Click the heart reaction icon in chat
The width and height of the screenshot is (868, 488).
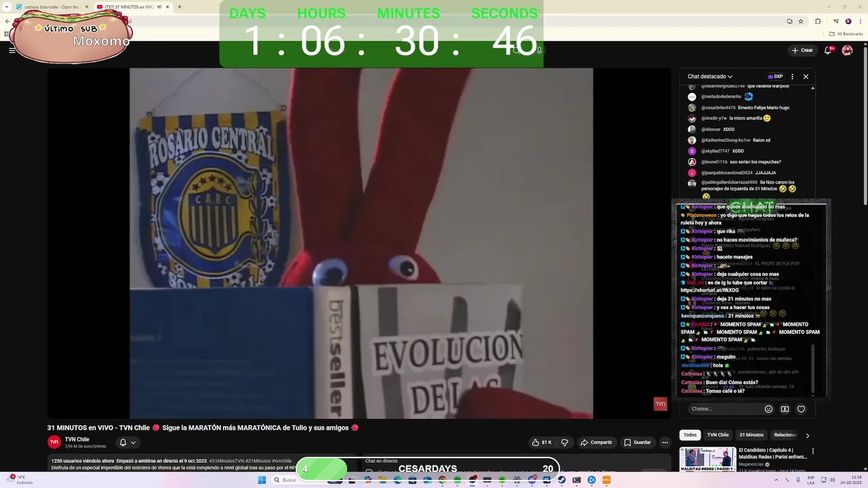pos(801,409)
